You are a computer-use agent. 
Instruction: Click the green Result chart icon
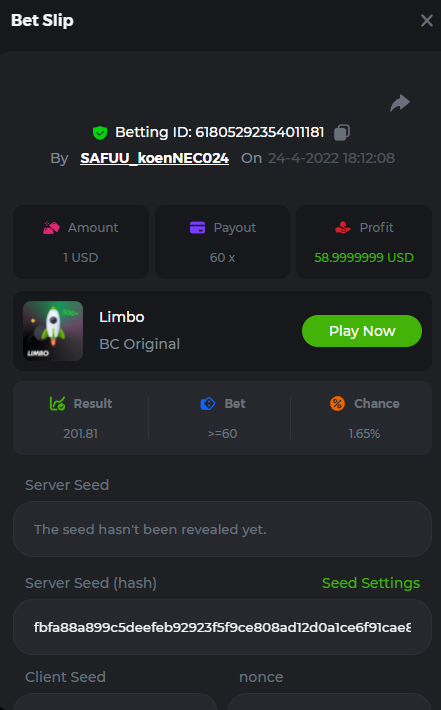coord(58,403)
